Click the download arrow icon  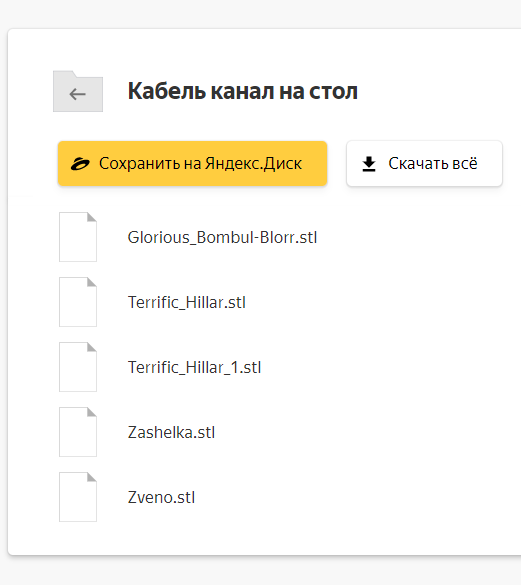click(x=369, y=164)
